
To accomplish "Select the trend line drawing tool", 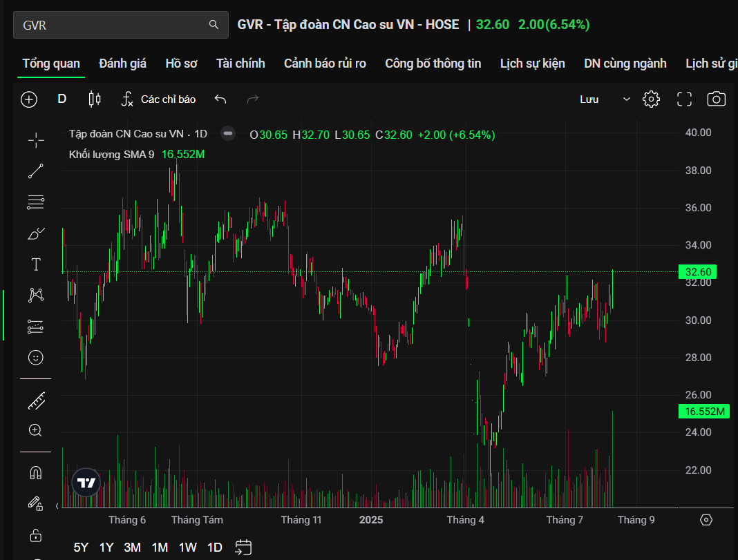I will [36, 171].
